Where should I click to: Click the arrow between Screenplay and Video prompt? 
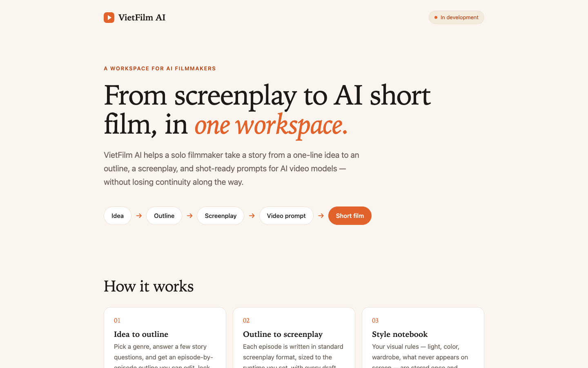pyautogui.click(x=252, y=216)
